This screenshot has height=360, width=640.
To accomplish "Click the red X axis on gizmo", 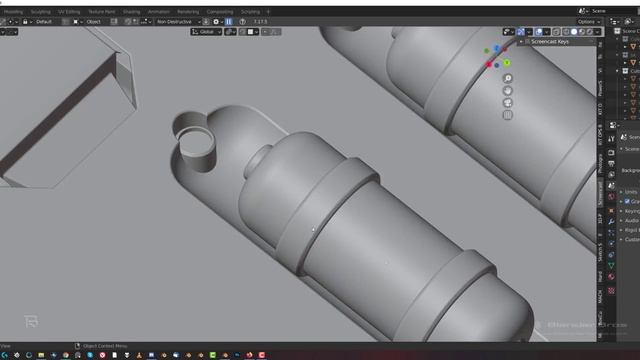I will coord(489,65).
